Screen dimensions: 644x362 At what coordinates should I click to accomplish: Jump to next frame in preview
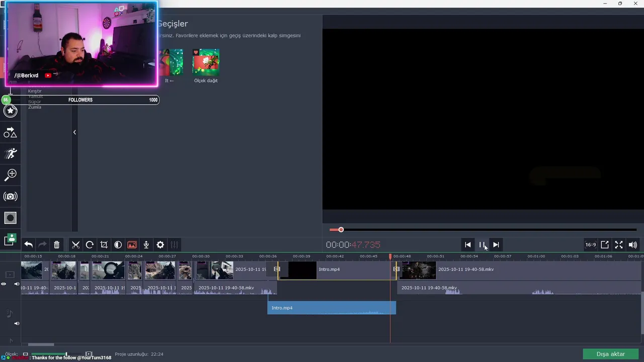click(x=496, y=245)
